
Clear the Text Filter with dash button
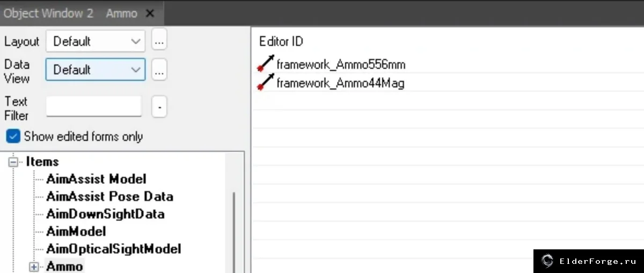[159, 107]
